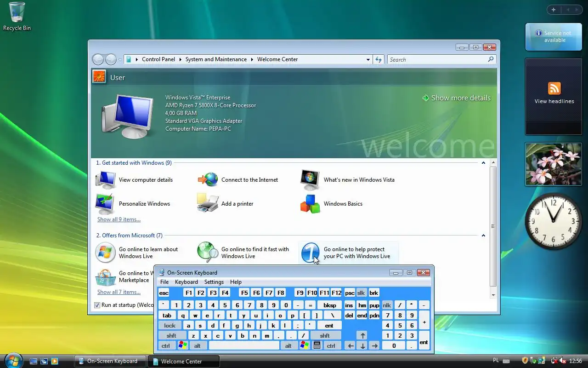This screenshot has width=588, height=368.
Task: Click the Service not available weather gadget
Action: click(554, 36)
